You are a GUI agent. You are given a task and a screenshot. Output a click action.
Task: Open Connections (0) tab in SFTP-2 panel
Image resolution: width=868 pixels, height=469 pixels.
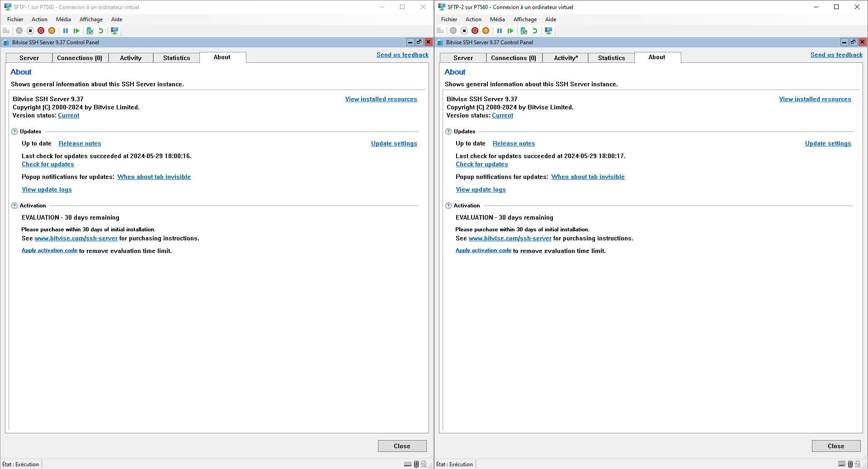click(514, 58)
